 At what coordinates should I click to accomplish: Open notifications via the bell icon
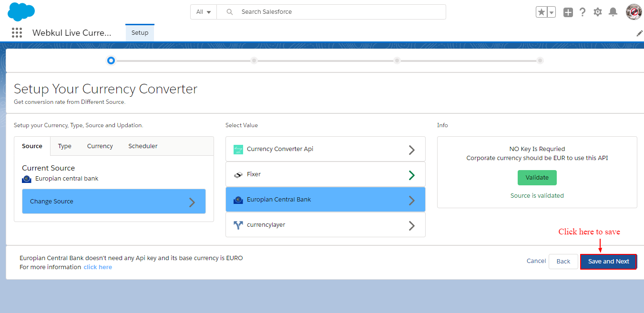coord(613,12)
